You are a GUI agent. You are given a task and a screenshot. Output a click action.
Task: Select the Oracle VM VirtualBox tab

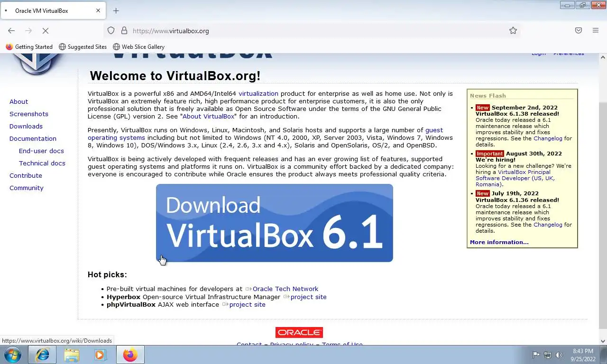tap(53, 10)
